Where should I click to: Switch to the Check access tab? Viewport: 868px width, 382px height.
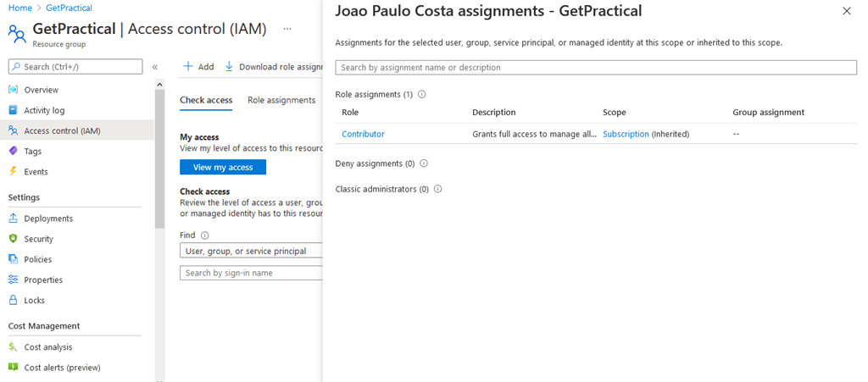coord(206,100)
